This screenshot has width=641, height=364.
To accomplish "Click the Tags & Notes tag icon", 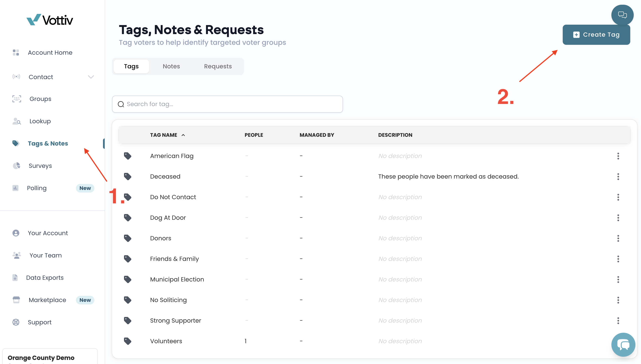I will 16,143.
